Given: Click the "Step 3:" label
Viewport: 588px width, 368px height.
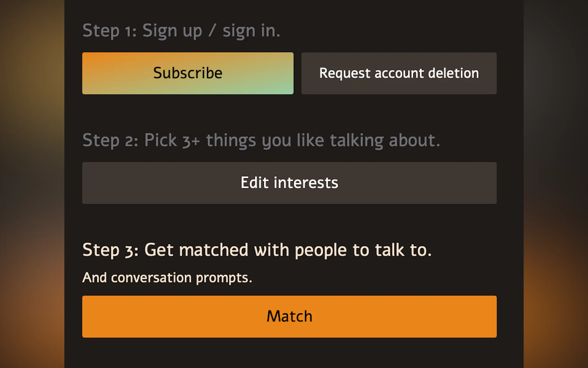Looking at the screenshot, I should (x=110, y=250).
